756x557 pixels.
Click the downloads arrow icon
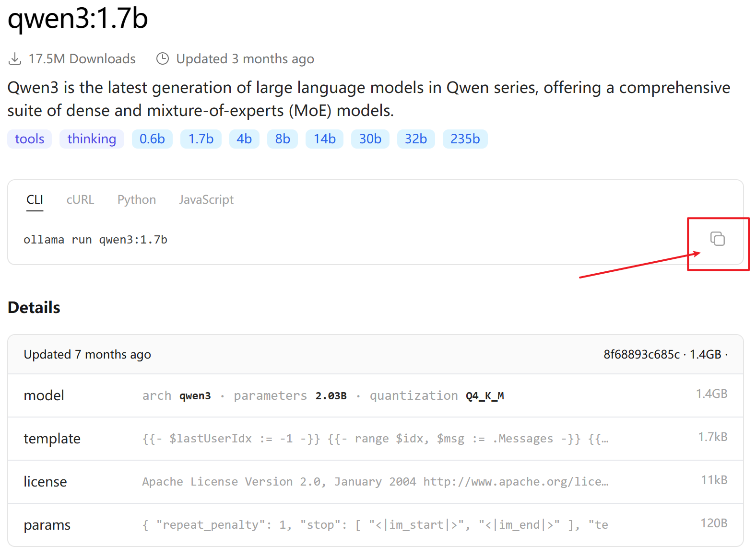15,59
